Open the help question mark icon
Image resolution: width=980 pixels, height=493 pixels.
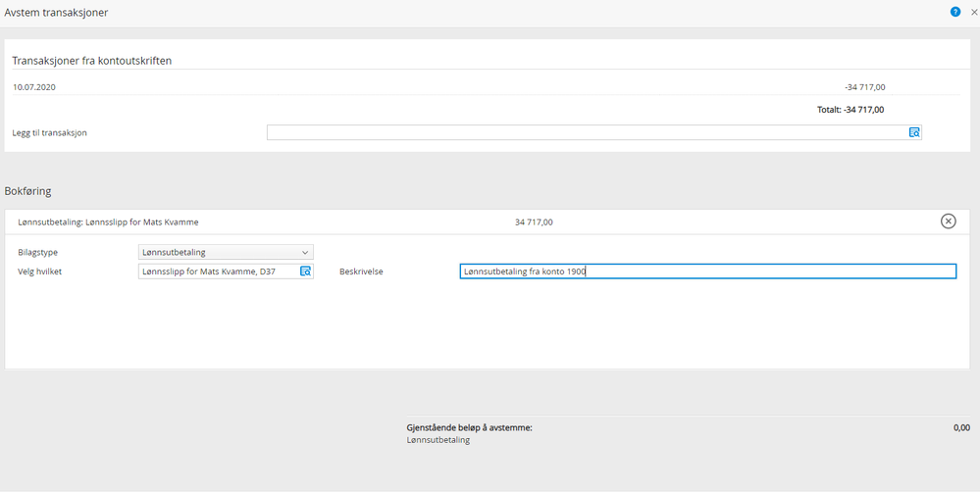tap(955, 12)
